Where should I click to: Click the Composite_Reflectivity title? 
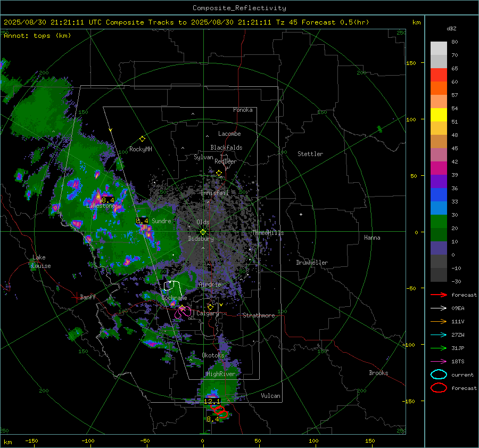240,8
